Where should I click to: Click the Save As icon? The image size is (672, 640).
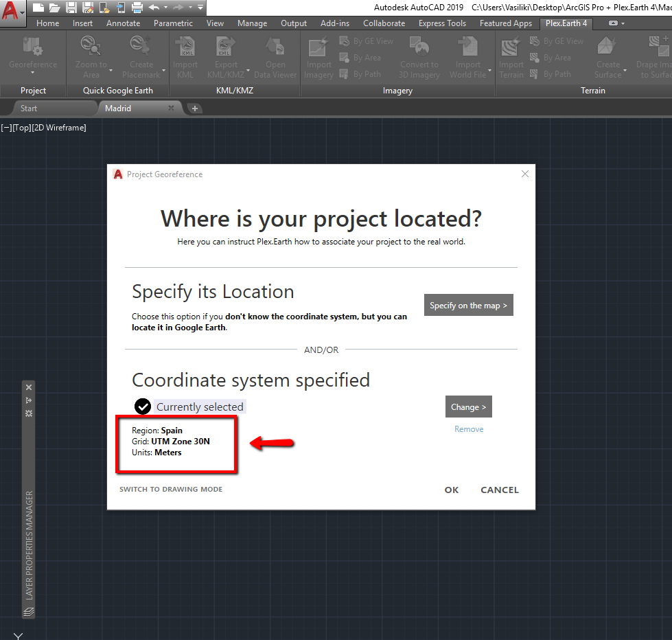(x=89, y=8)
